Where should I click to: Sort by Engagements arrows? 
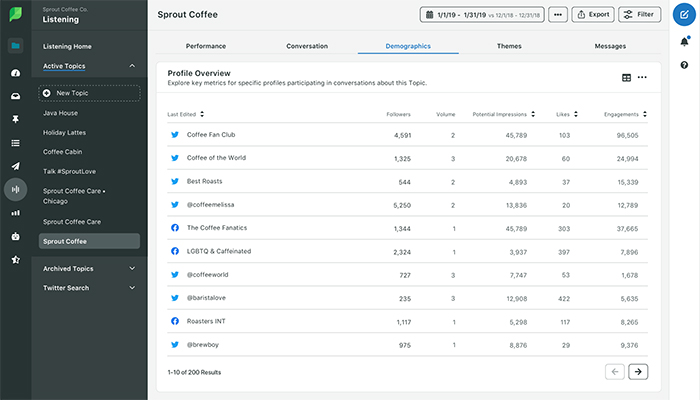(x=645, y=114)
